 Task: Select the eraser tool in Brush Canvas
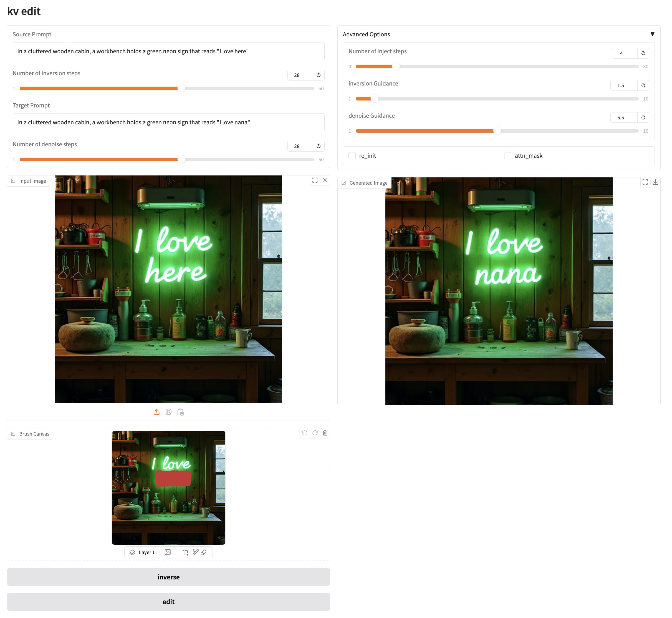click(x=204, y=552)
